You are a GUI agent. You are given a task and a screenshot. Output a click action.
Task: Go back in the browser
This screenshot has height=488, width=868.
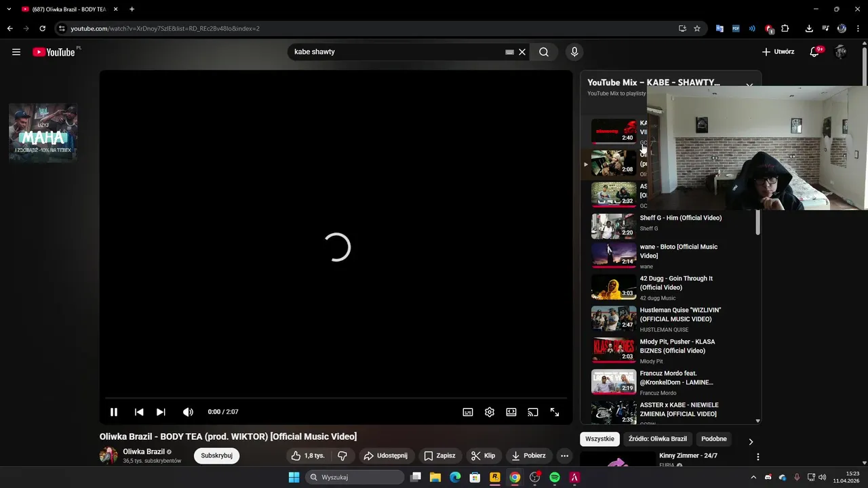9,28
